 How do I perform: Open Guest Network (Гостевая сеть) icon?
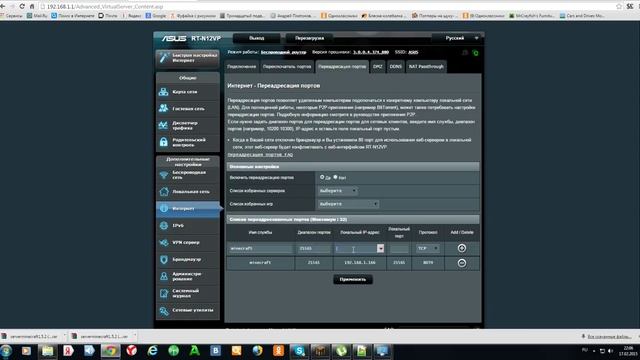click(x=164, y=108)
